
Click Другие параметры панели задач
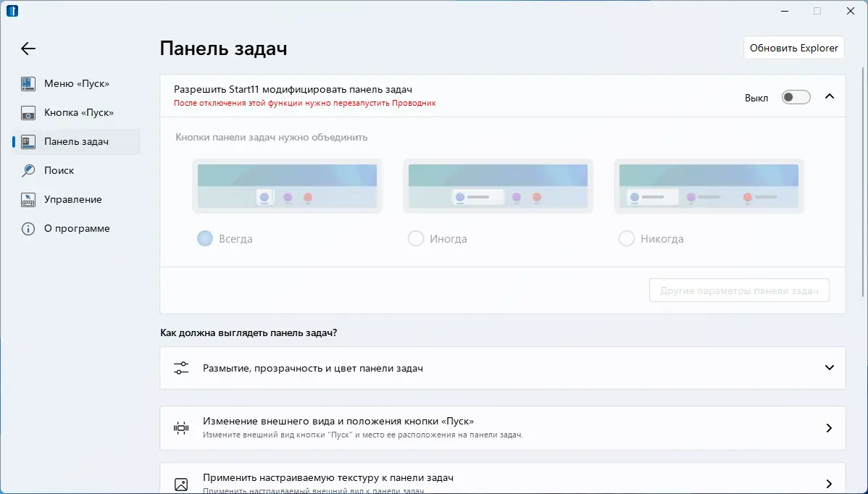(739, 290)
